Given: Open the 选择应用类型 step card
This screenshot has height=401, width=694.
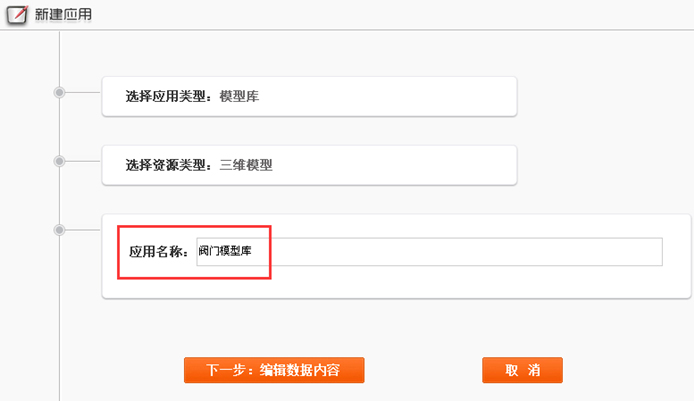Looking at the screenshot, I should coord(309,96).
